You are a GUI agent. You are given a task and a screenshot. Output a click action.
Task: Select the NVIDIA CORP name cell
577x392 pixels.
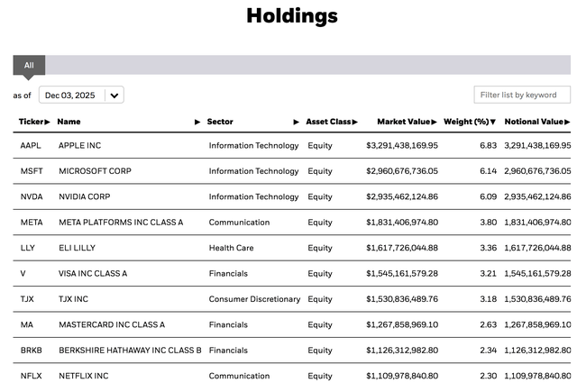84,196
